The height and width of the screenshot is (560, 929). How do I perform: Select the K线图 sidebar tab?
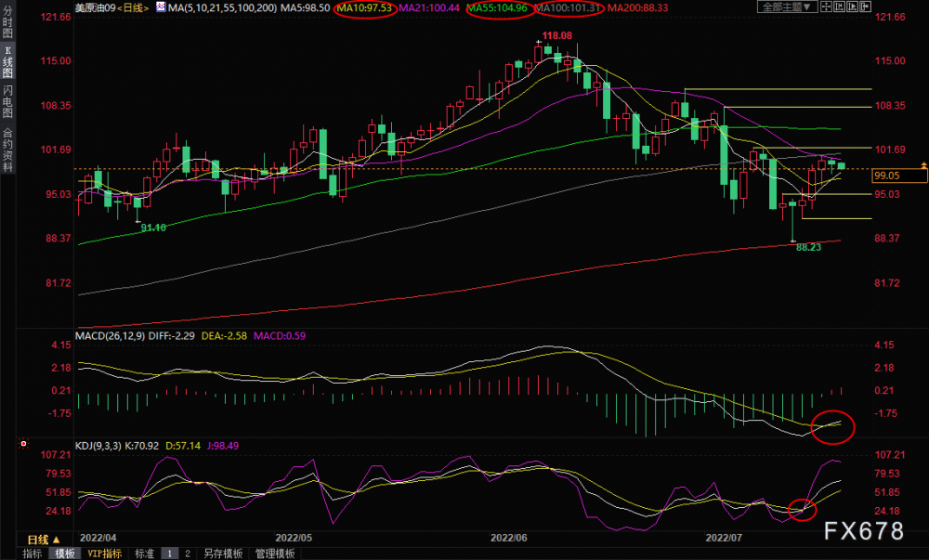(x=7, y=61)
